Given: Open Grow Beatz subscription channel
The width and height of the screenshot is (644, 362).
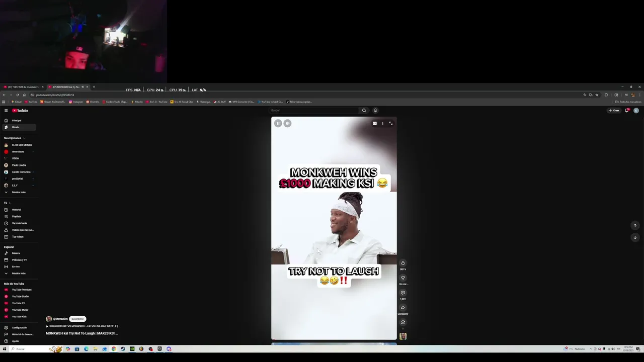Looking at the screenshot, I should click(18, 151).
